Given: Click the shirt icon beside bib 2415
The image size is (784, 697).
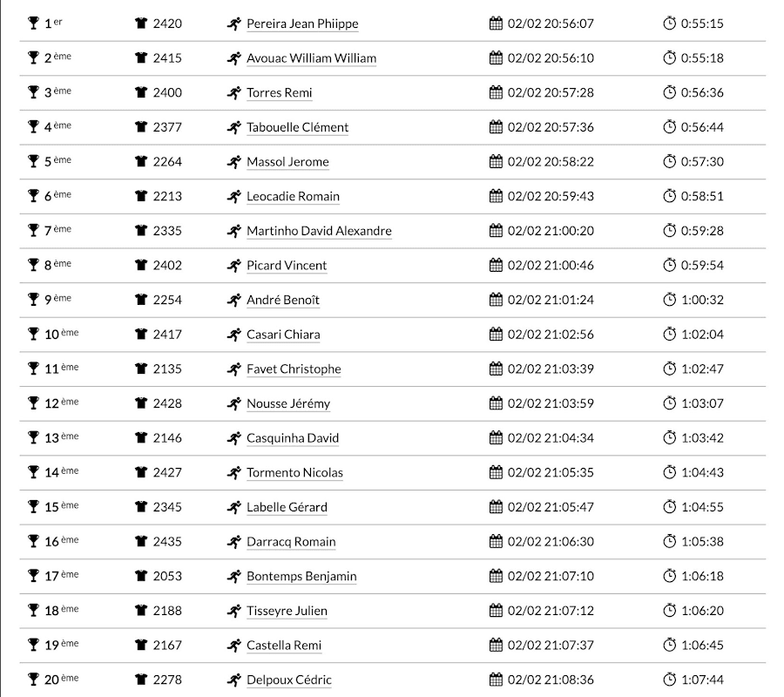Looking at the screenshot, I should [141, 58].
